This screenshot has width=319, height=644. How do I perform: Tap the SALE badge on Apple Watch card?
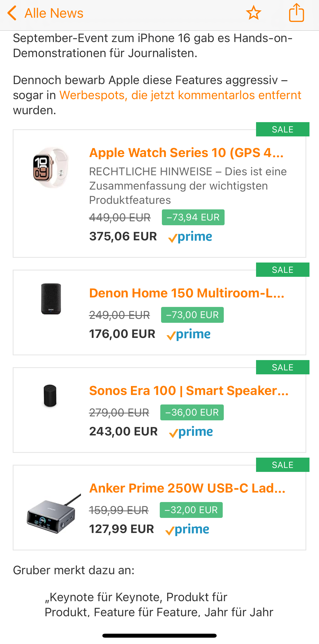pos(282,130)
